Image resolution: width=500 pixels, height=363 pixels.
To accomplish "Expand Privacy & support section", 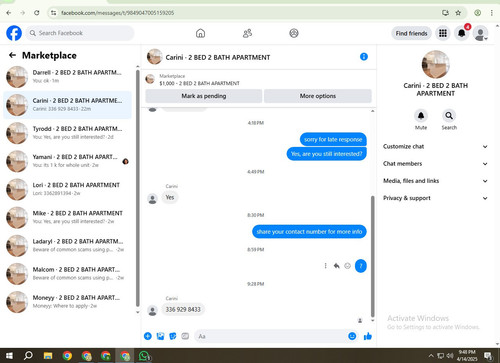I will click(435, 198).
